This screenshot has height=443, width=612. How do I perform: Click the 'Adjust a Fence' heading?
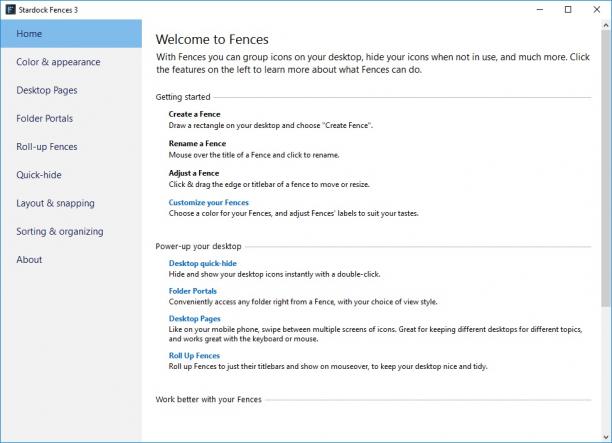(194, 173)
